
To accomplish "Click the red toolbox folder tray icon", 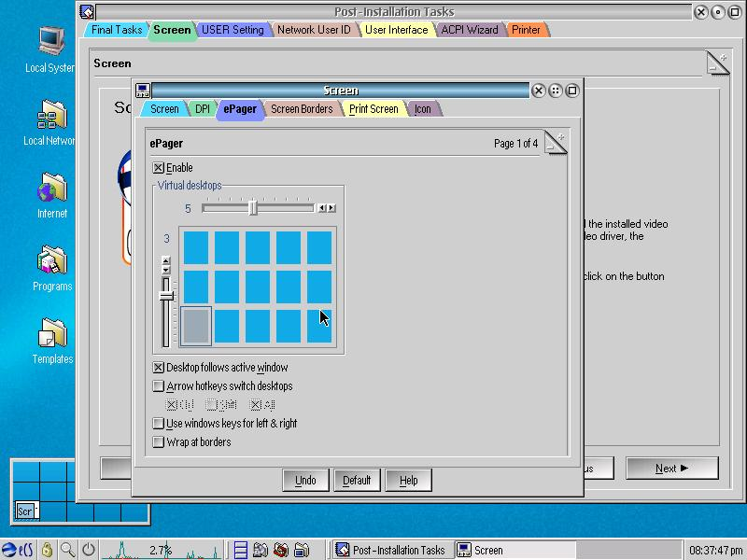I will tap(281, 550).
